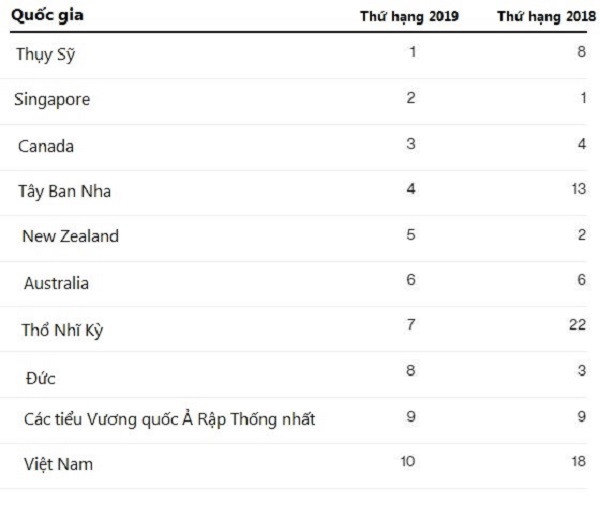Viewport: 600px width, 505px height.
Task: Select the "Việt Nam" country name
Action: click(x=58, y=465)
